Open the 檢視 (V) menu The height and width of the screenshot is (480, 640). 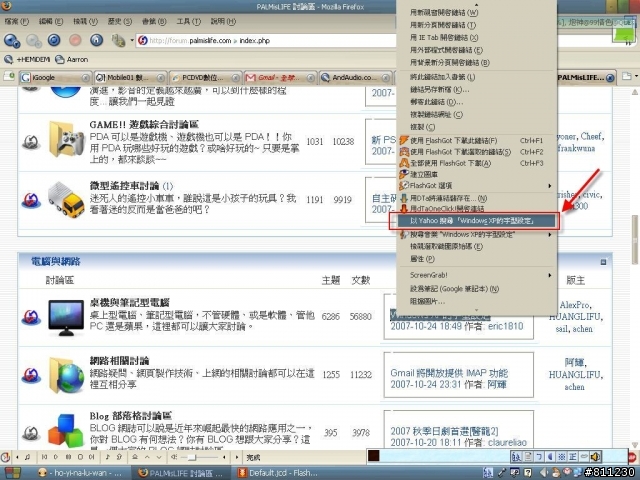[x=85, y=21]
